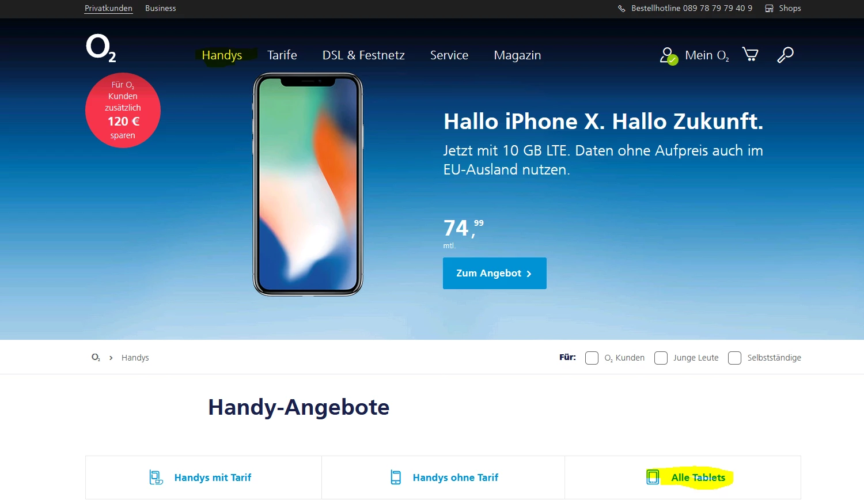Open the DSL & Festnetz menu
This screenshot has width=864, height=504.
pos(363,55)
